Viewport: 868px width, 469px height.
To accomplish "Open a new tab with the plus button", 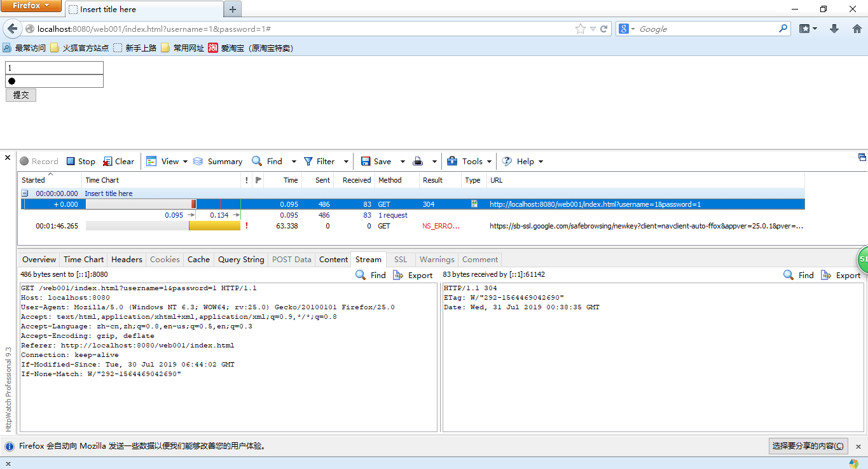I will point(233,10).
